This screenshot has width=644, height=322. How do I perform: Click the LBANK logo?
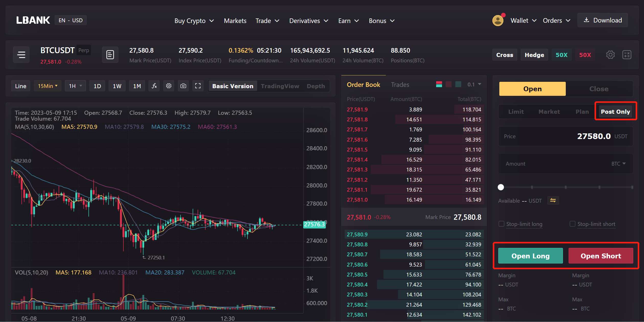33,20
